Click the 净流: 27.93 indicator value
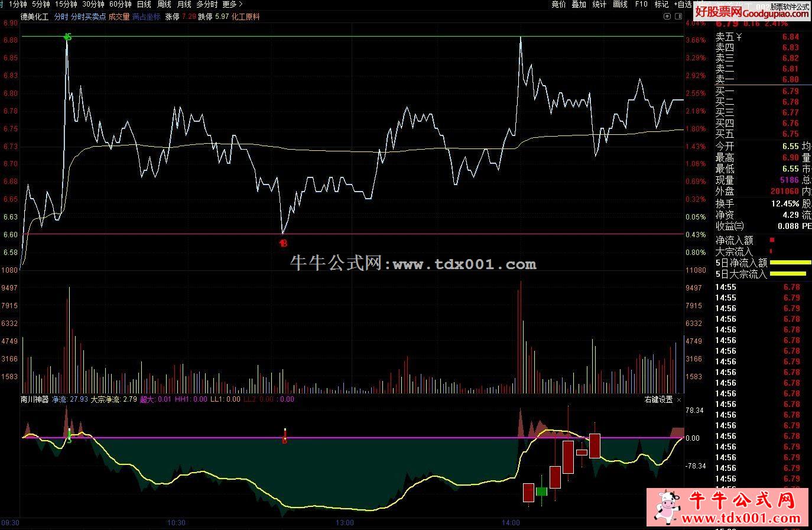 pyautogui.click(x=70, y=399)
